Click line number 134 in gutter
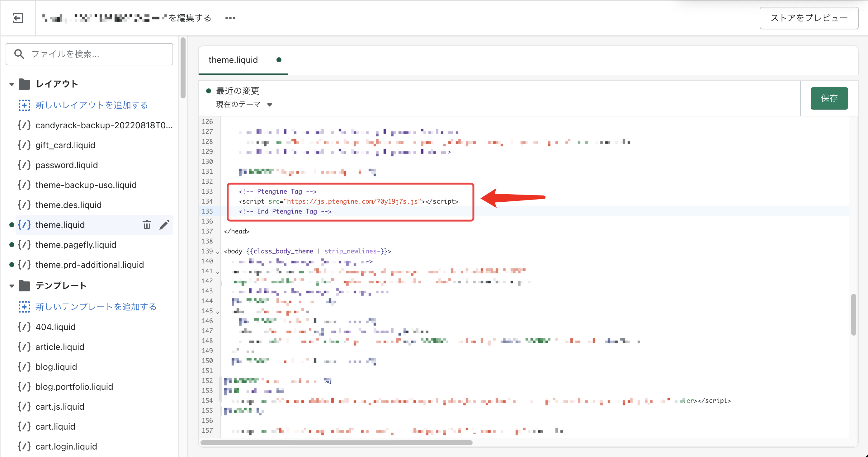868x457 pixels. coord(207,201)
